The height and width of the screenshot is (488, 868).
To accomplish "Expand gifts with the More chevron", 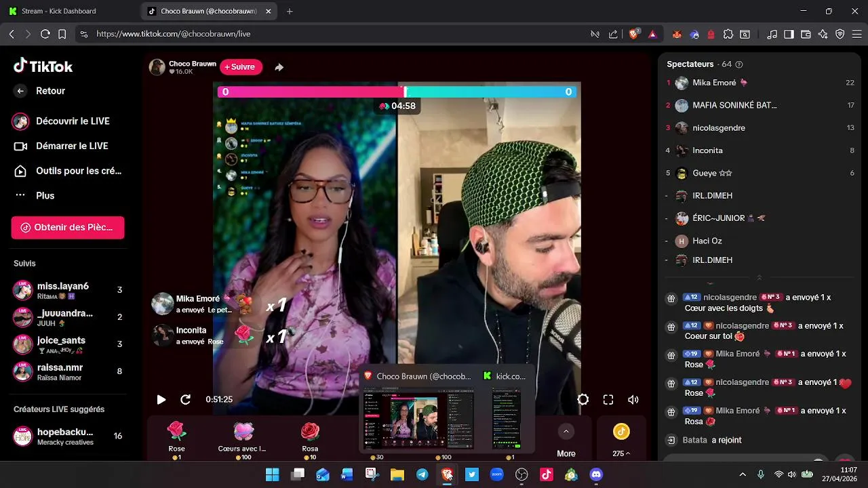I will (x=566, y=431).
